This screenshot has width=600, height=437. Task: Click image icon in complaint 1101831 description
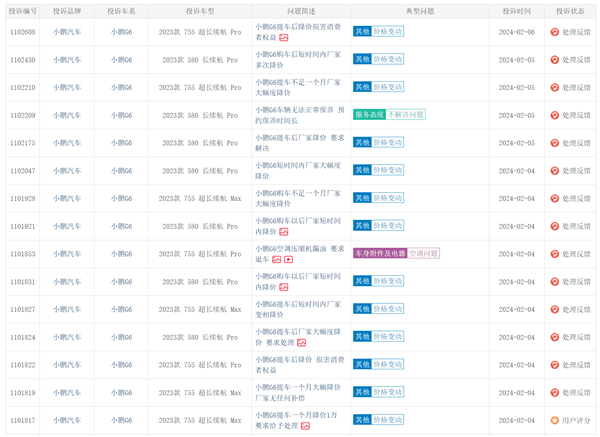(x=284, y=287)
